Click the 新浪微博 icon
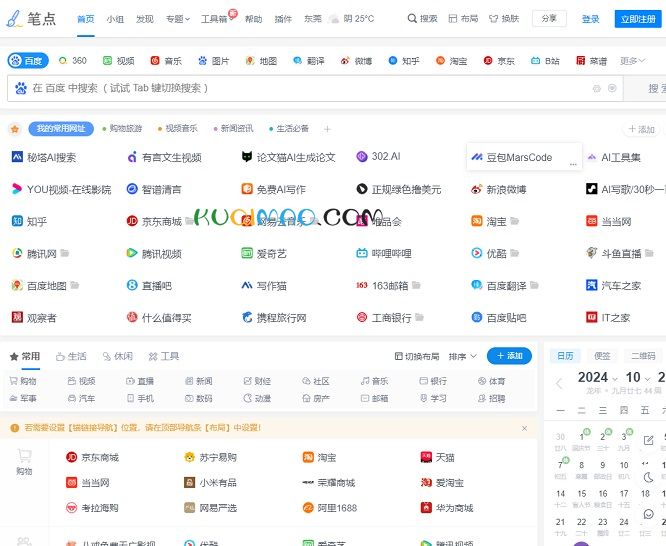Image resolution: width=666 pixels, height=546 pixels. (x=477, y=190)
